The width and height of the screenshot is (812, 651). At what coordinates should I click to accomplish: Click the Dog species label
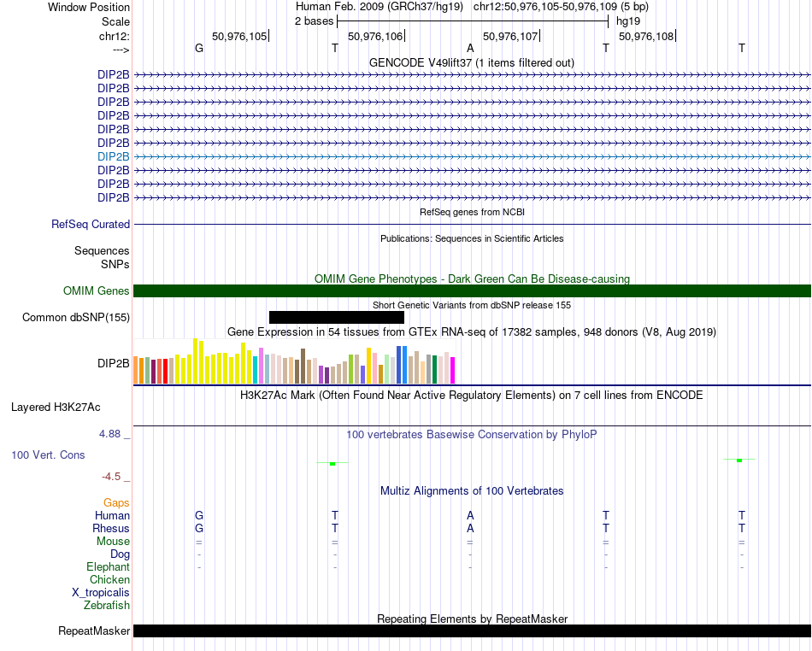coord(120,554)
